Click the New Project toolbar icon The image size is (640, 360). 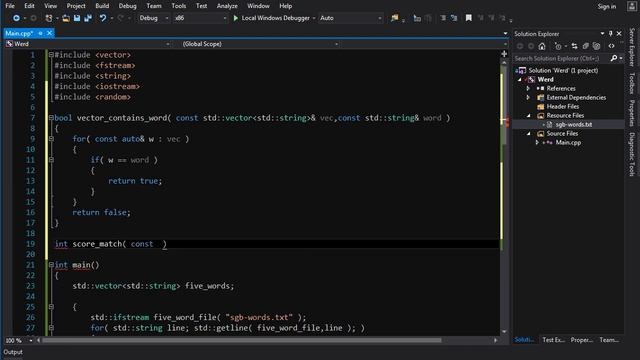pos(49,18)
